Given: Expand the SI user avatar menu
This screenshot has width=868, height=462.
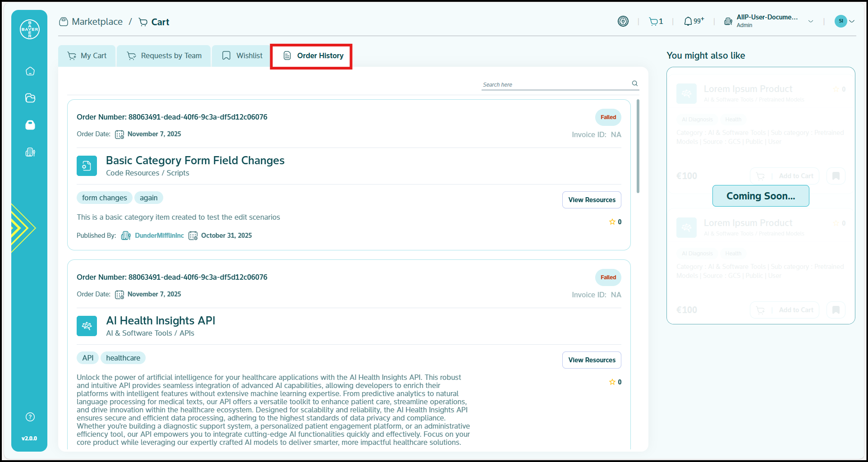Looking at the screenshot, I should (x=844, y=21).
